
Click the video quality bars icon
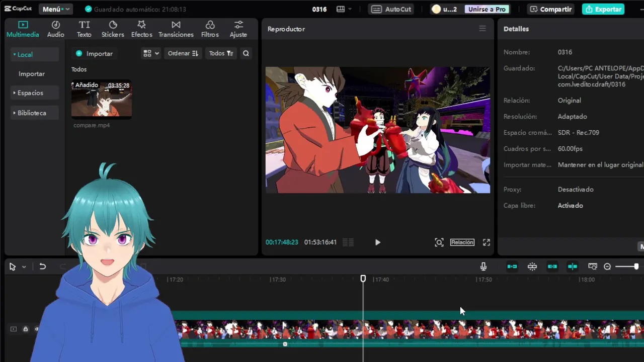(x=348, y=242)
